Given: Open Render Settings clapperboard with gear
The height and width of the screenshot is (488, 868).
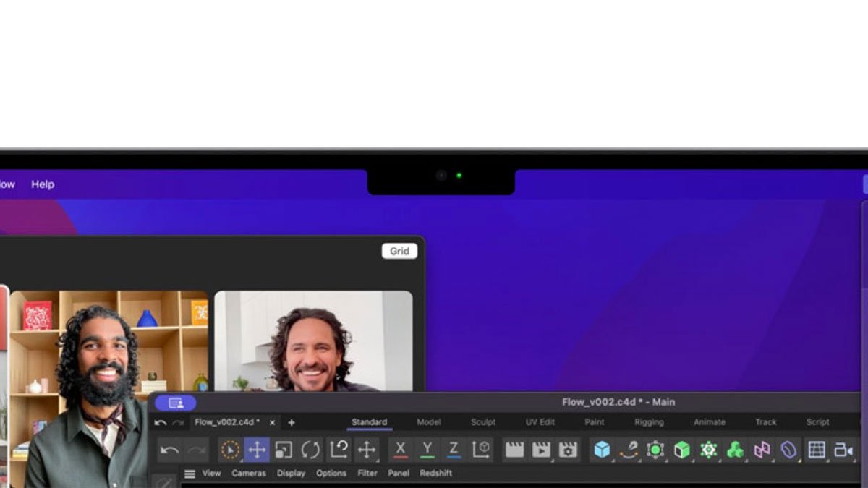Looking at the screenshot, I should click(x=568, y=450).
